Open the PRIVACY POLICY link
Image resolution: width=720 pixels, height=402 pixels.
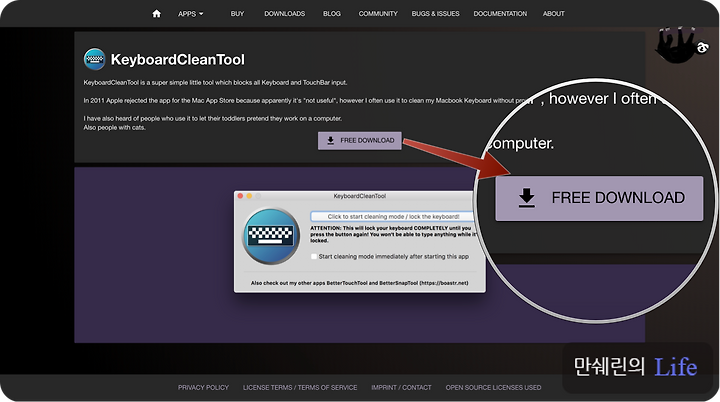coord(203,388)
